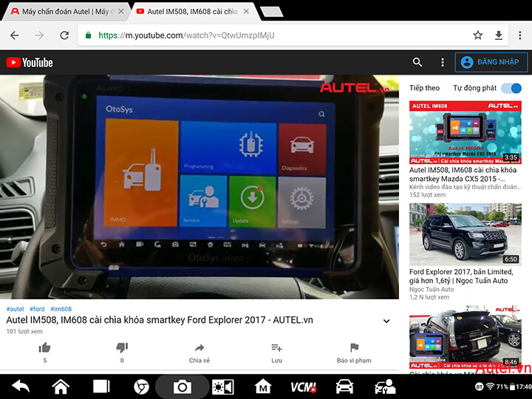Click the 101 lượt xem view count
This screenshot has height=399, width=532.
24,332
